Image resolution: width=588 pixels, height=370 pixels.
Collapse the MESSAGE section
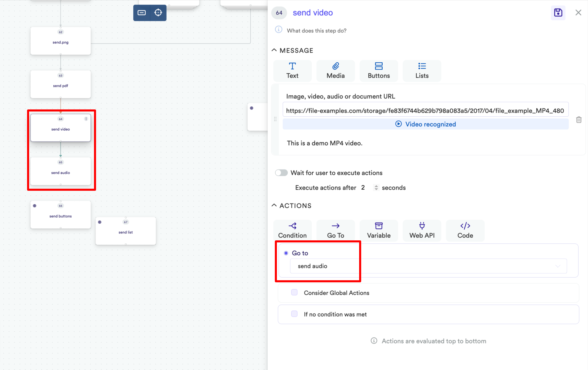pyautogui.click(x=274, y=50)
